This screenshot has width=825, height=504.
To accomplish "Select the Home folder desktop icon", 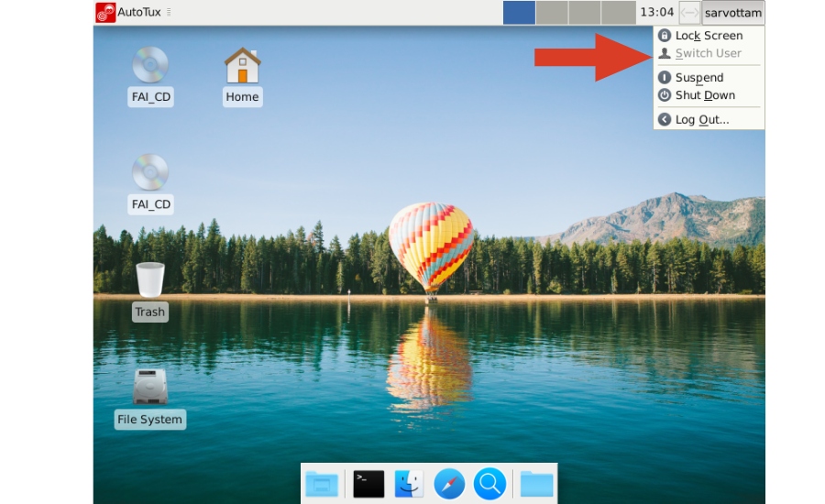I will [x=243, y=65].
